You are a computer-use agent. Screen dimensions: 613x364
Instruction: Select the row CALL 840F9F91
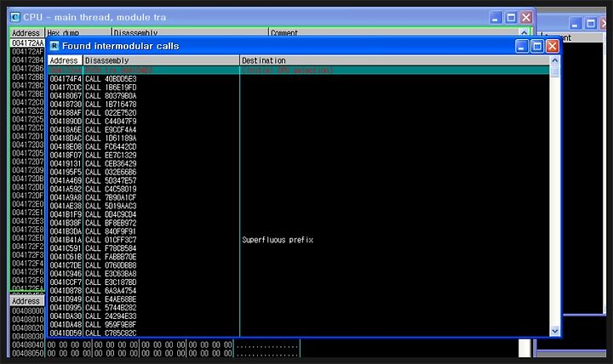pyautogui.click(x=299, y=231)
